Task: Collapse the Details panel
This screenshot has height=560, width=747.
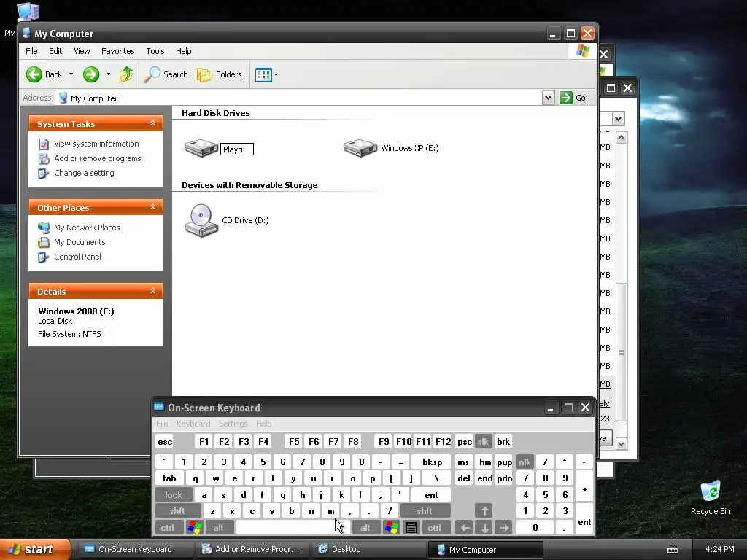Action: (152, 291)
